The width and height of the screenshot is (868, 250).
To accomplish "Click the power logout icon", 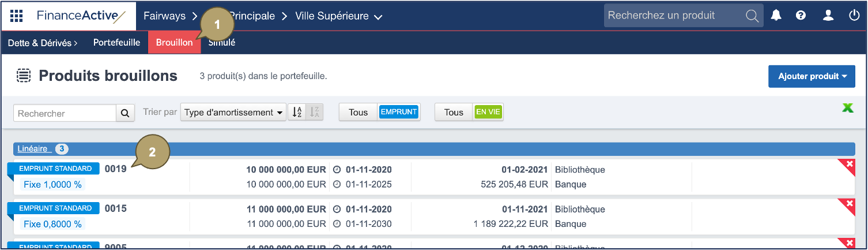I will click(x=854, y=16).
